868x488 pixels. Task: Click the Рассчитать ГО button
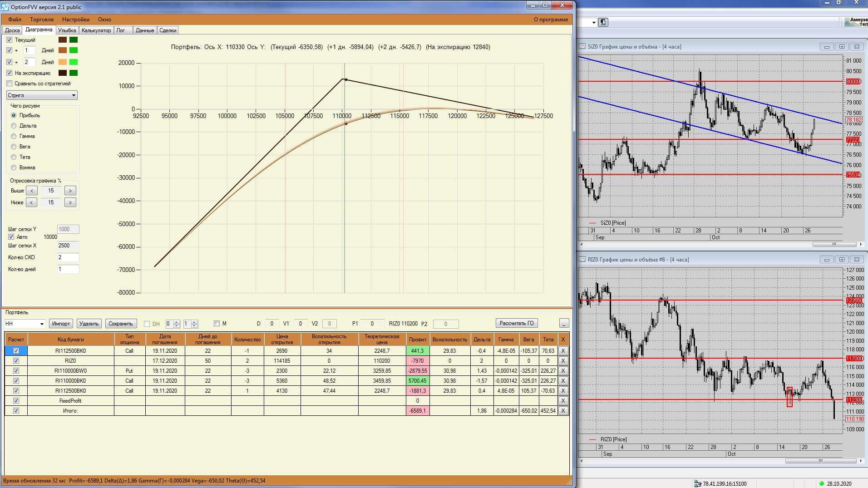click(x=517, y=323)
